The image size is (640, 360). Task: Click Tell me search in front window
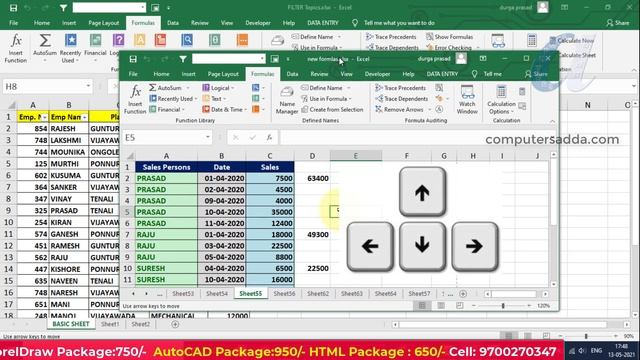click(487, 74)
